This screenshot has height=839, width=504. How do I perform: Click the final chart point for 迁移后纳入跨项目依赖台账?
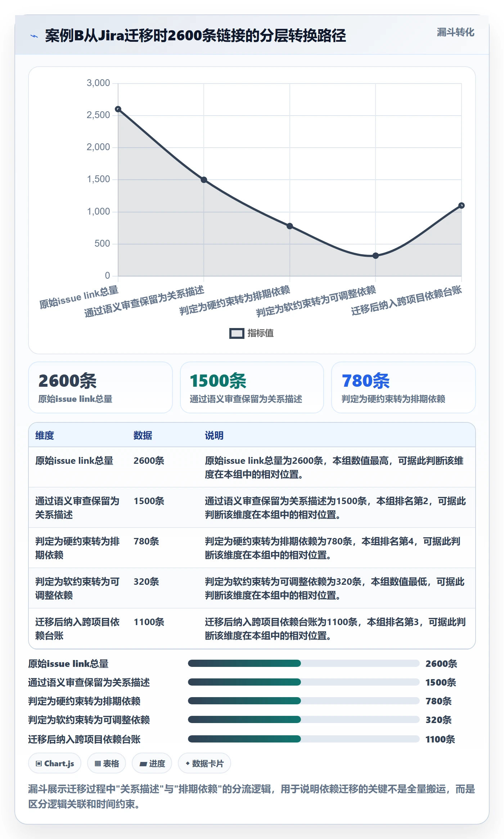[462, 206]
